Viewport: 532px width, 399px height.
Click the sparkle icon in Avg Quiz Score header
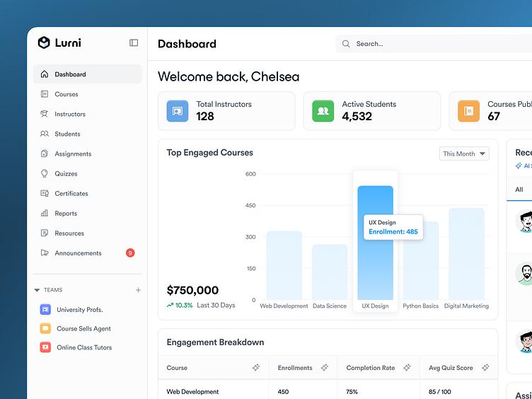pos(485,367)
